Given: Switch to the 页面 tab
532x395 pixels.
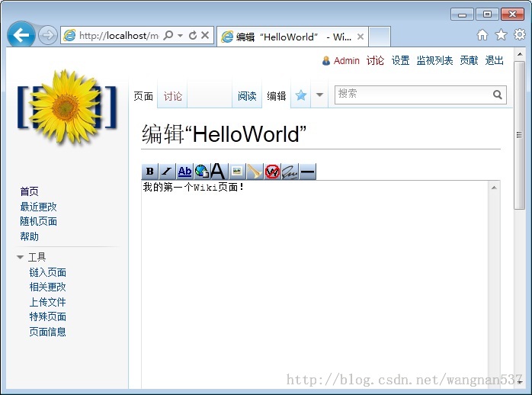Looking at the screenshot, I should (143, 96).
